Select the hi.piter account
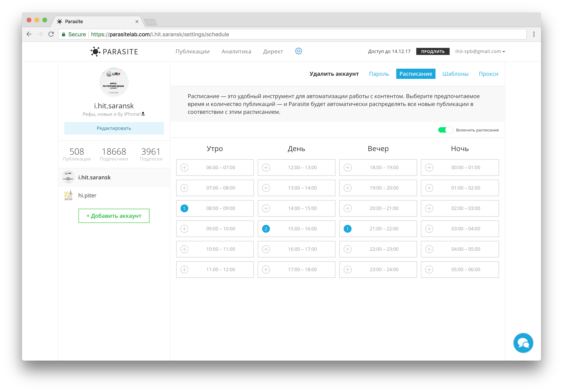Image resolution: width=563 pixels, height=392 pixels. coord(87,196)
